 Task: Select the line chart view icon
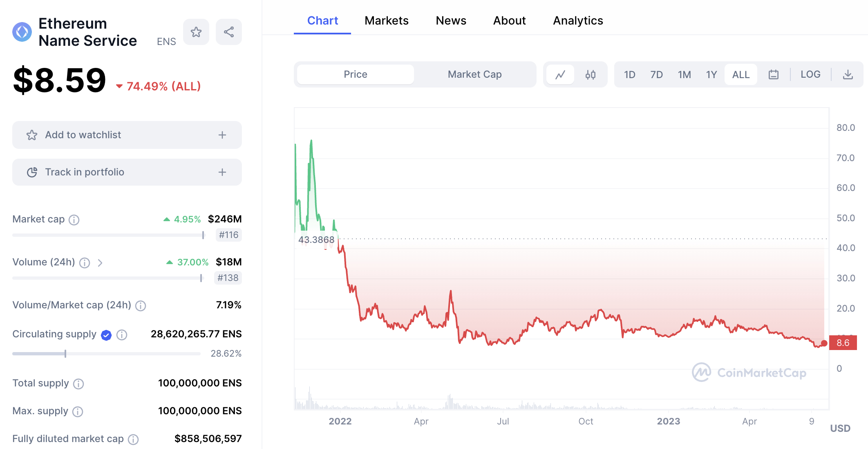pos(560,74)
